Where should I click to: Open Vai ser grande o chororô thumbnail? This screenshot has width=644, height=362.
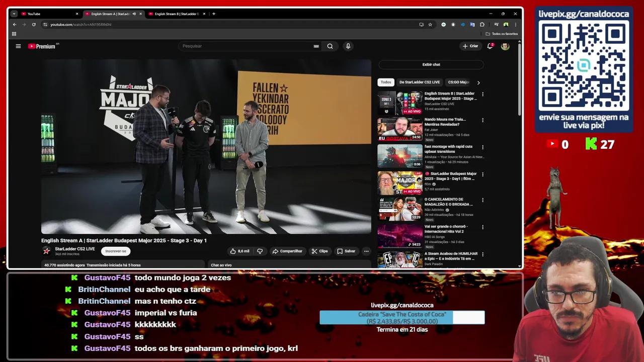tap(400, 235)
